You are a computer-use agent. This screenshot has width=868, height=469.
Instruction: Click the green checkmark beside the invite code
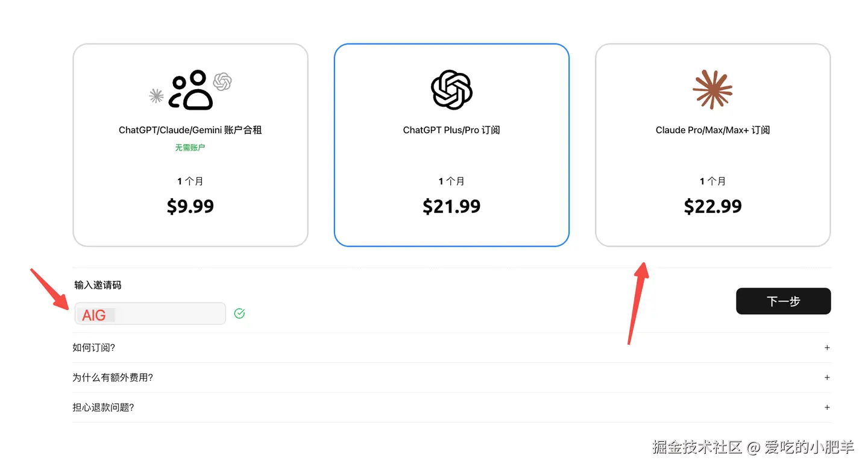[x=239, y=313]
